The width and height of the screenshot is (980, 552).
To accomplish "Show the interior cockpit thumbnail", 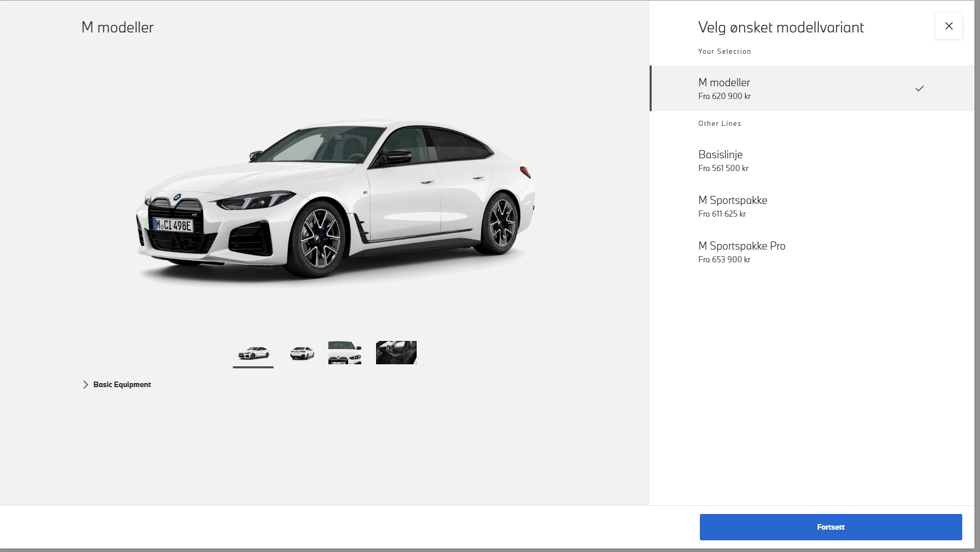I will [396, 353].
